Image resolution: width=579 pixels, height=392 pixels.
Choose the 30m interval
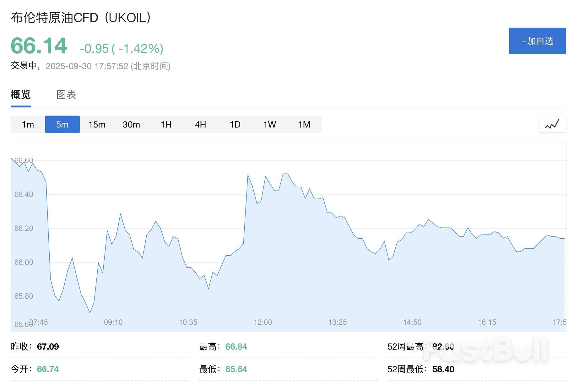pyautogui.click(x=131, y=124)
